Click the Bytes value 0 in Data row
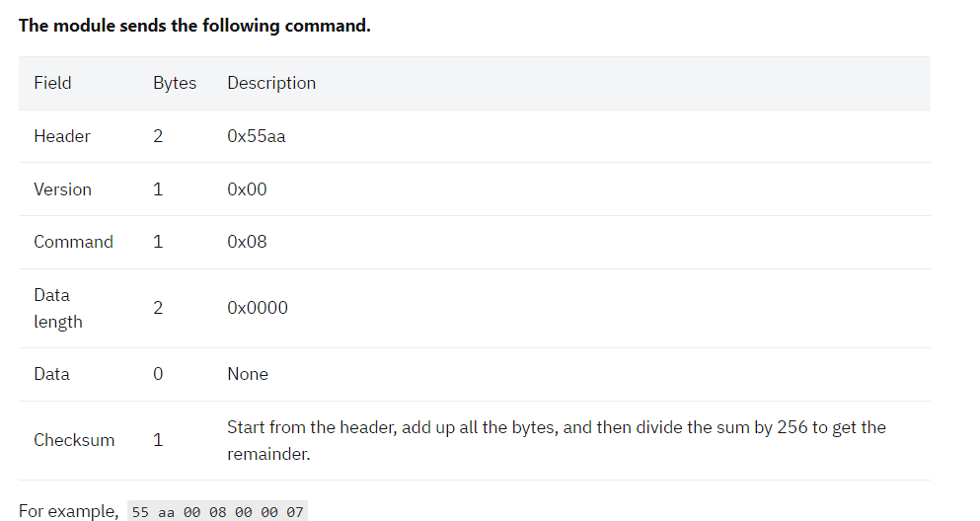The width and height of the screenshot is (980, 521). 158,374
